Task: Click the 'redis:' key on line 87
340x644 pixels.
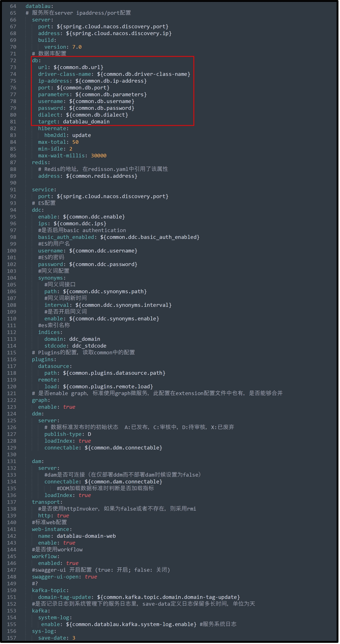Action: coord(41,162)
